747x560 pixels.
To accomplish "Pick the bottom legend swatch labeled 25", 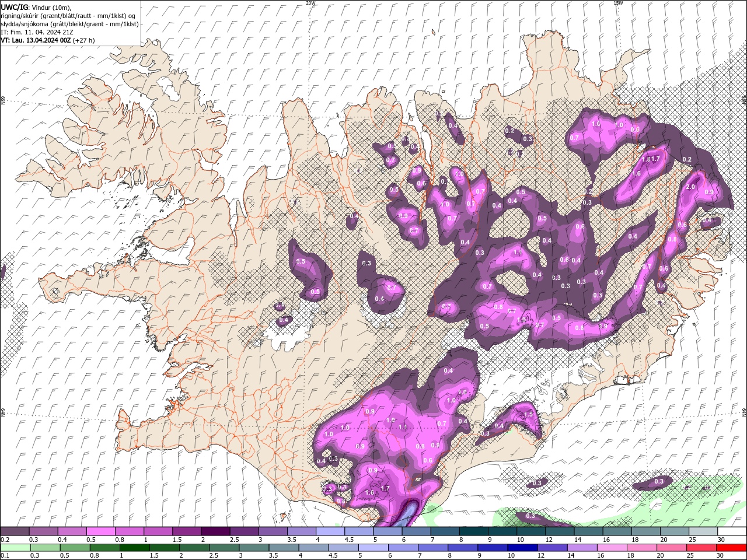I will pyautogui.click(x=701, y=547).
